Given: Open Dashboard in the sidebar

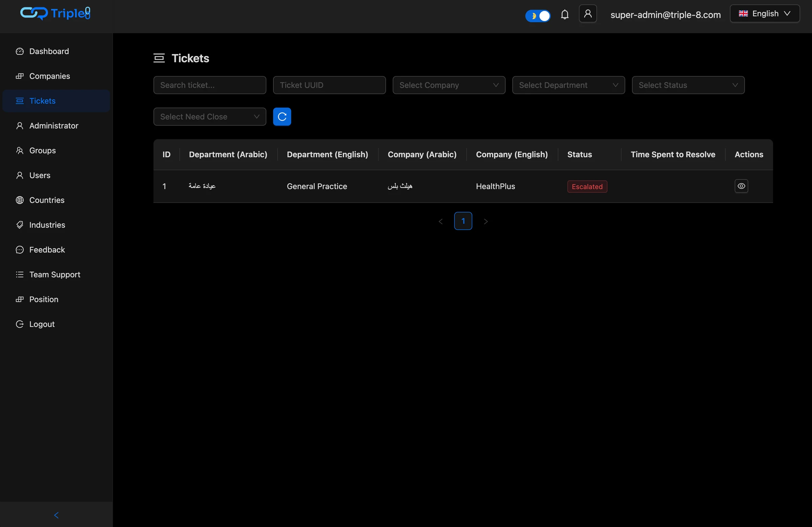Looking at the screenshot, I should [x=56, y=51].
